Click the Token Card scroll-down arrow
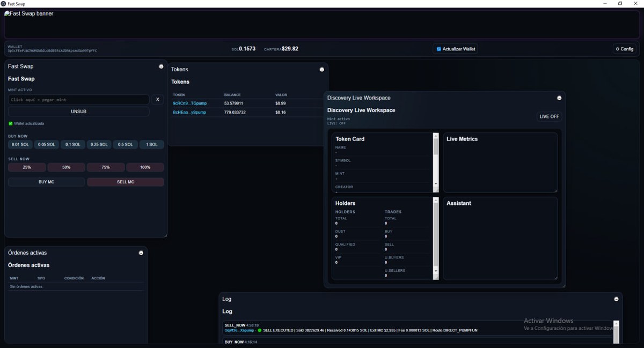644x348 pixels. (x=436, y=183)
